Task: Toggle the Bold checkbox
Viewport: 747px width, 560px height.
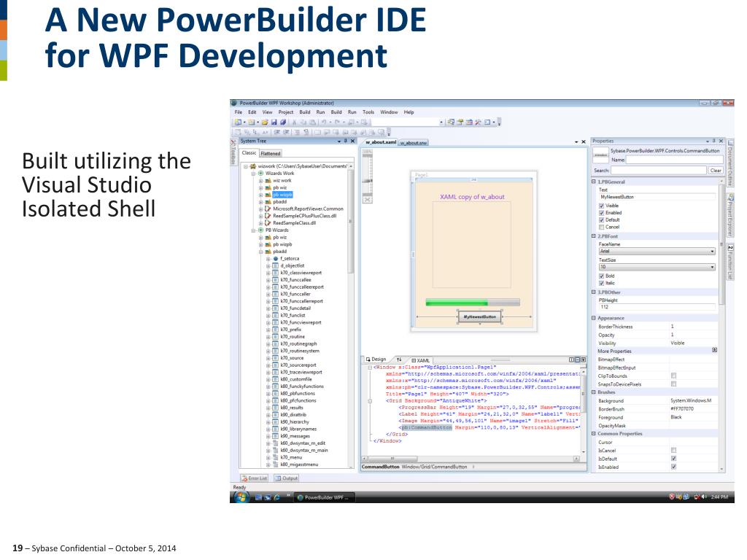Action: (x=601, y=276)
